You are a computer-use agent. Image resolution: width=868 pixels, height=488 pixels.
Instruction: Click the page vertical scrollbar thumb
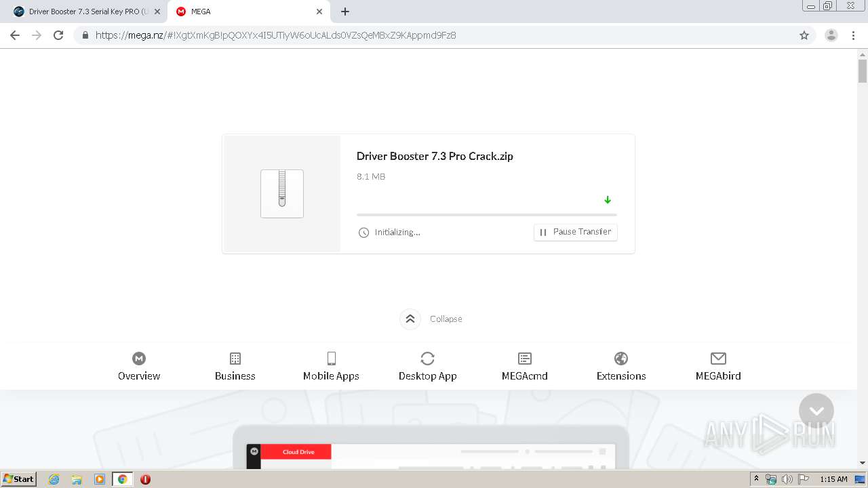[863, 70]
